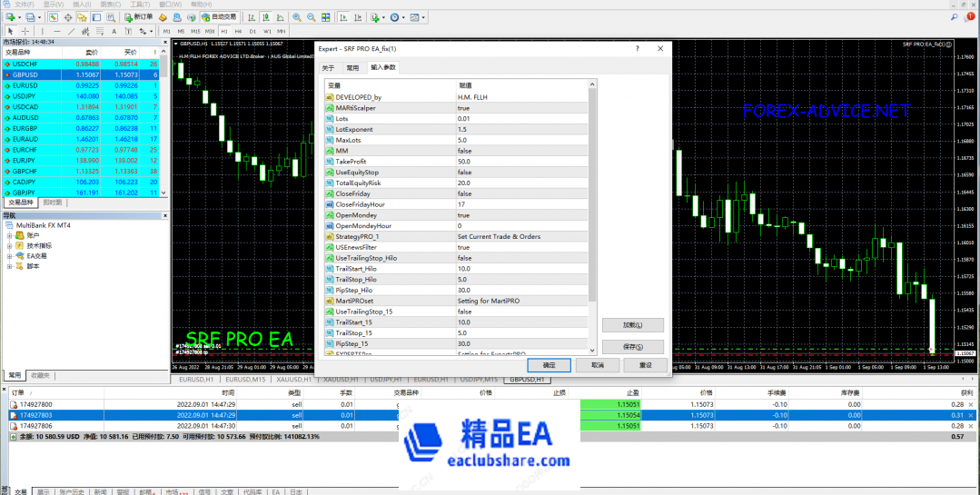Open the chart templates icon

(414, 17)
